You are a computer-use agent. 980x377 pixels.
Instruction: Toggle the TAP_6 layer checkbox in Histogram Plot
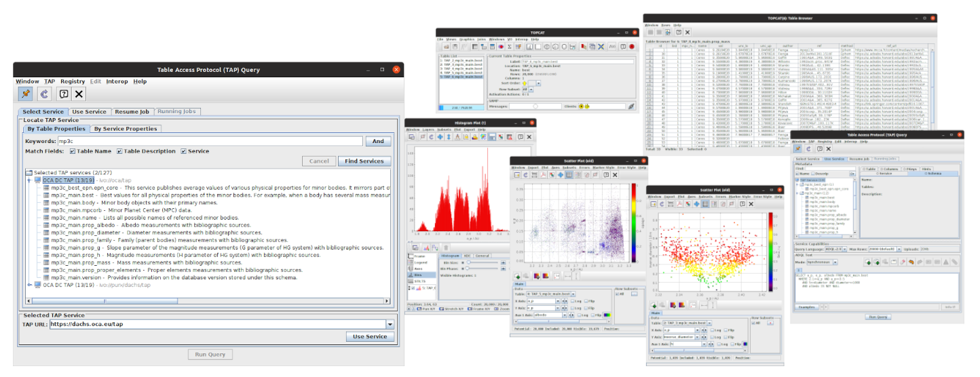(413, 288)
